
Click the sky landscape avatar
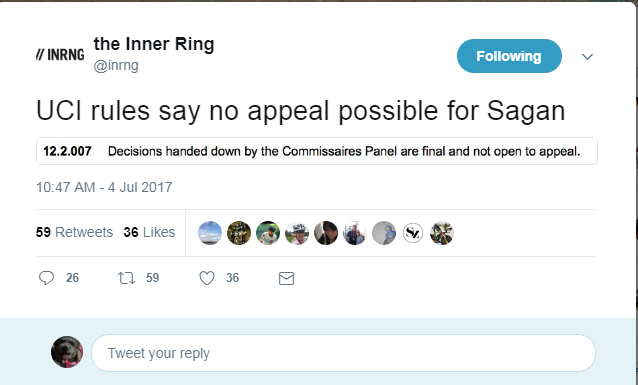pos(210,233)
